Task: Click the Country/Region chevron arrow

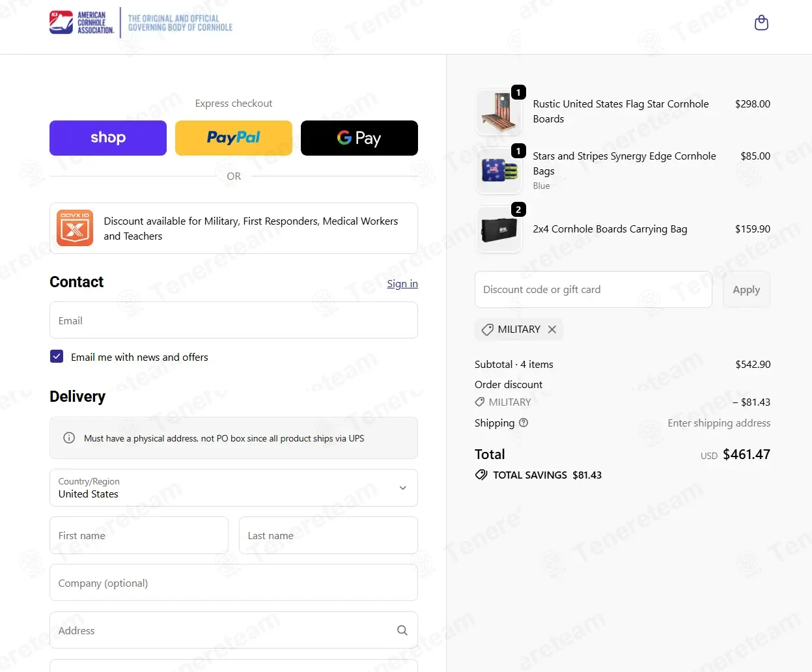Action: tap(402, 488)
